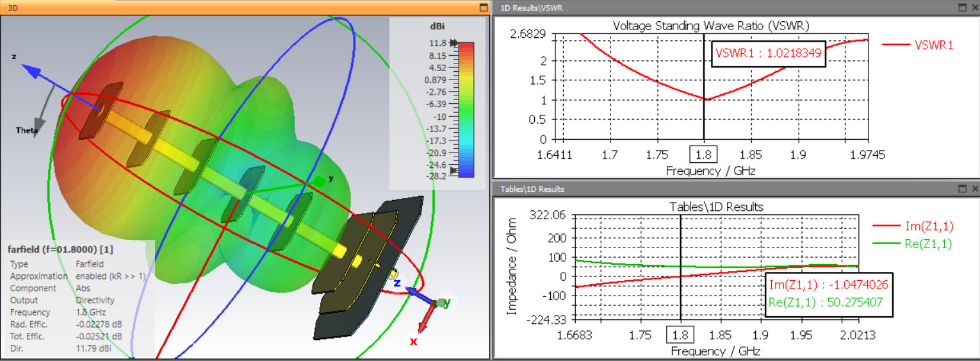Click the 0.879 value on color scale
The width and height of the screenshot is (980, 361).
point(436,80)
